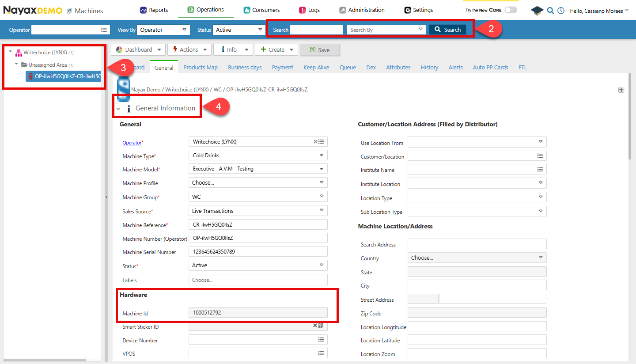Open the Logs menu

[309, 10]
